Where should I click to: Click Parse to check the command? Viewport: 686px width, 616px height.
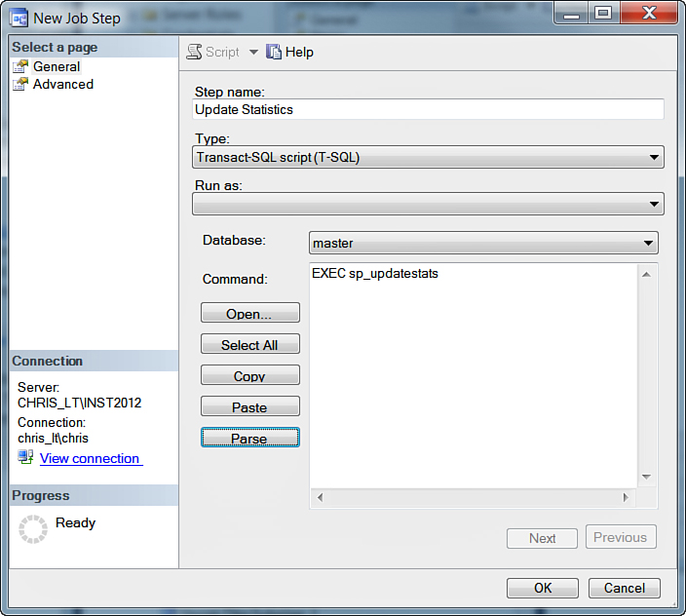(x=249, y=439)
